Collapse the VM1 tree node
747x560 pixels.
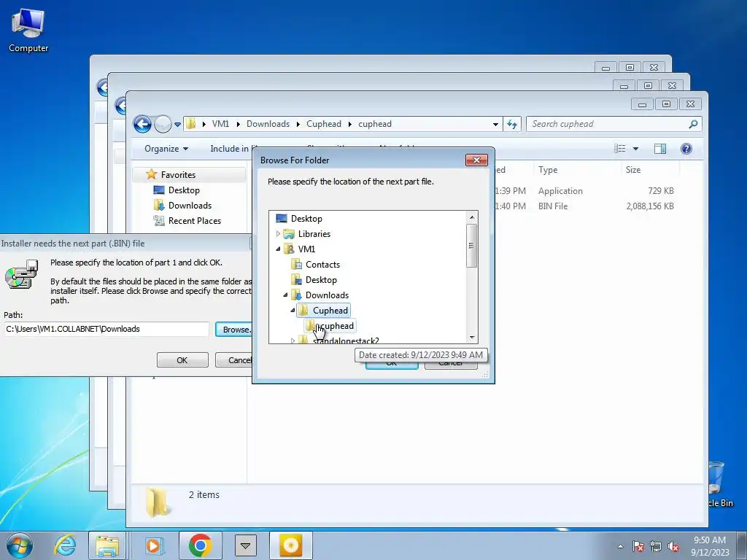(278, 249)
